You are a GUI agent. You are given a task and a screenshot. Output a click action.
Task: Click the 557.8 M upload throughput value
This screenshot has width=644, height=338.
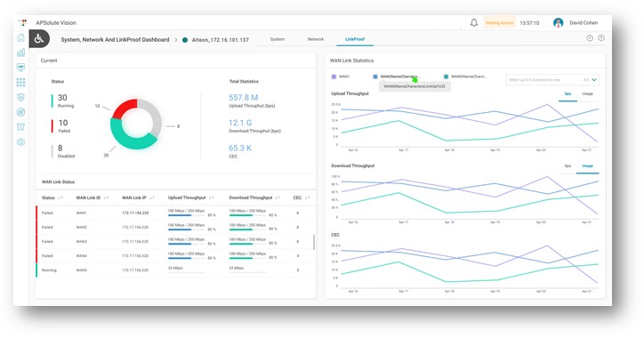click(243, 98)
